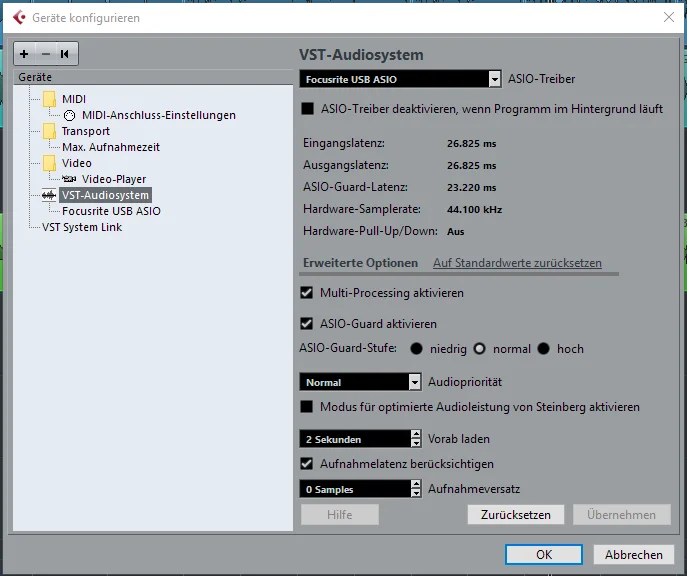Click the MIDI-Anschluss-Einstellungen port icon

(69, 115)
